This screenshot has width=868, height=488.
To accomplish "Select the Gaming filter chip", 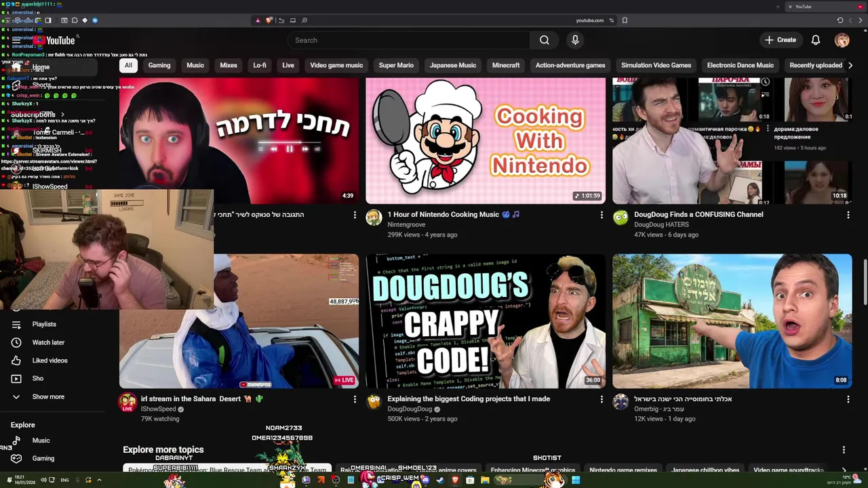I will [159, 65].
